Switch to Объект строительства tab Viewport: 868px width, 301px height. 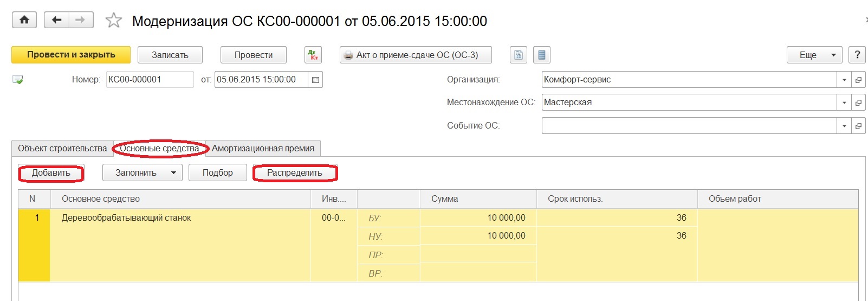62,148
